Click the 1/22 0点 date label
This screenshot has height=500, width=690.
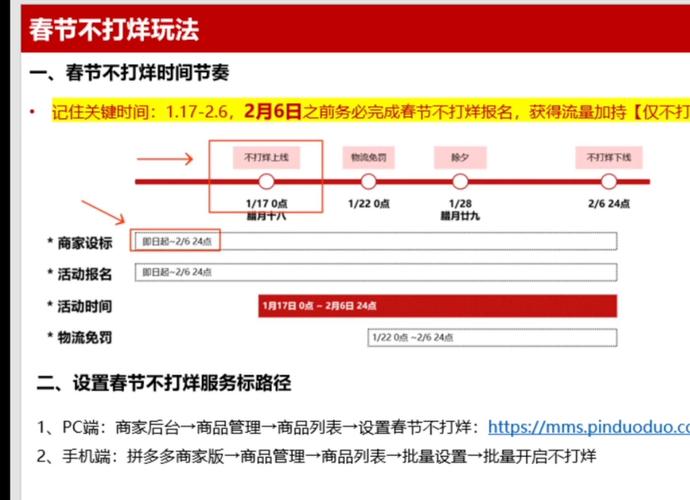click(x=369, y=203)
